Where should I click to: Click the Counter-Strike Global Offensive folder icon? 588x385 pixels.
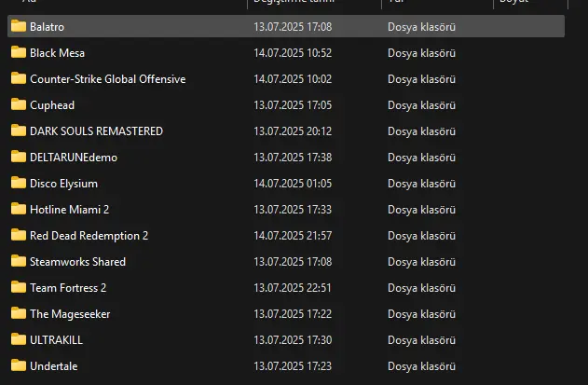pyautogui.click(x=19, y=78)
